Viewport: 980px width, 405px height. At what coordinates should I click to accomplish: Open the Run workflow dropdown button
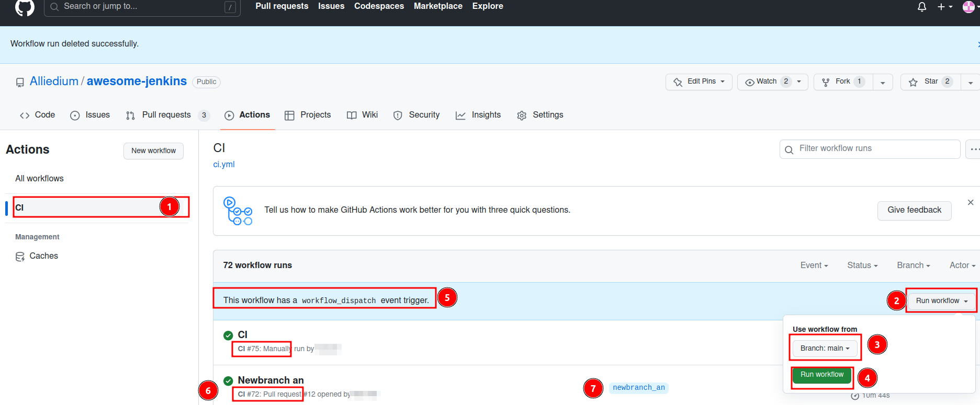(942, 301)
